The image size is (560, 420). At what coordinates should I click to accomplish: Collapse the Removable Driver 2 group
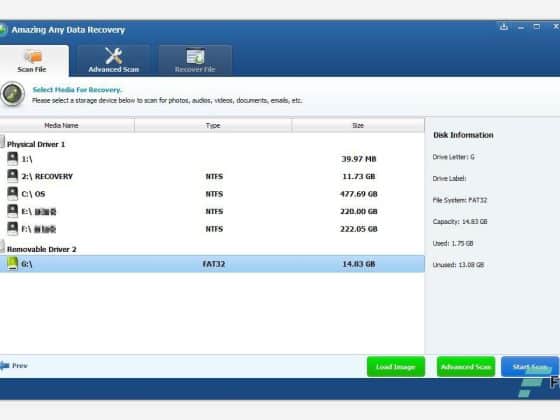[2, 246]
